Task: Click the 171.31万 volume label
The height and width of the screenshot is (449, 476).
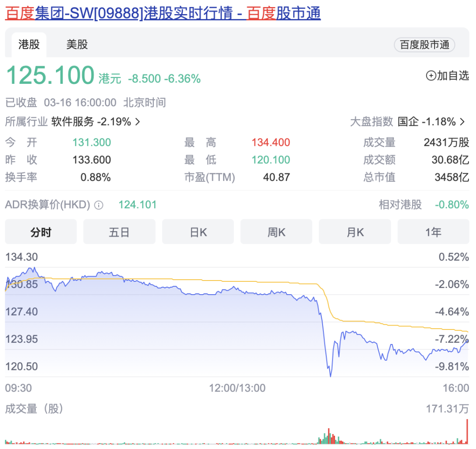Action: (x=447, y=409)
